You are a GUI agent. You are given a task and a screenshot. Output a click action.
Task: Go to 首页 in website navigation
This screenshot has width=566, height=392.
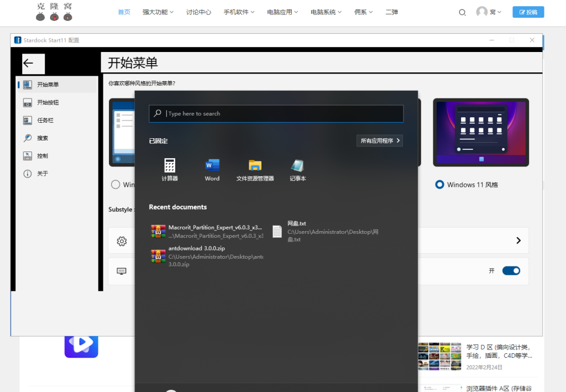click(x=124, y=12)
